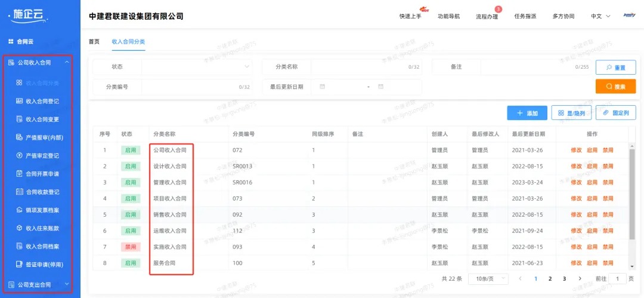
Task: Open 流程办理 in the top navigation
Action: click(487, 16)
